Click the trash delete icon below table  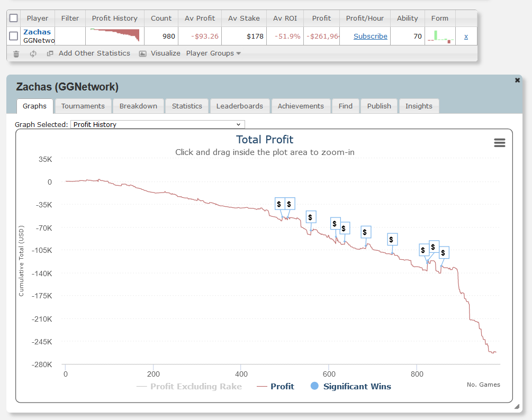point(16,53)
